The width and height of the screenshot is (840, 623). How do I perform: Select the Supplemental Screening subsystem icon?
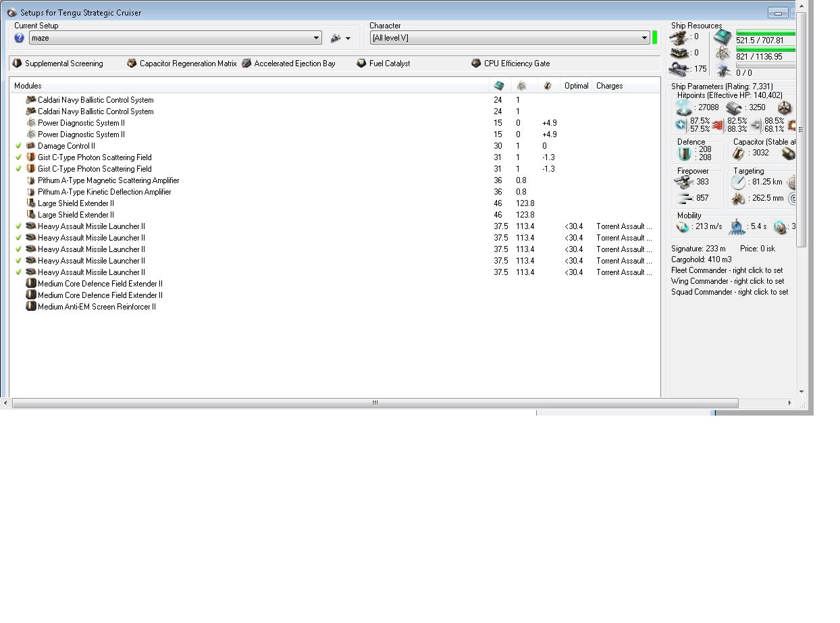(x=18, y=64)
